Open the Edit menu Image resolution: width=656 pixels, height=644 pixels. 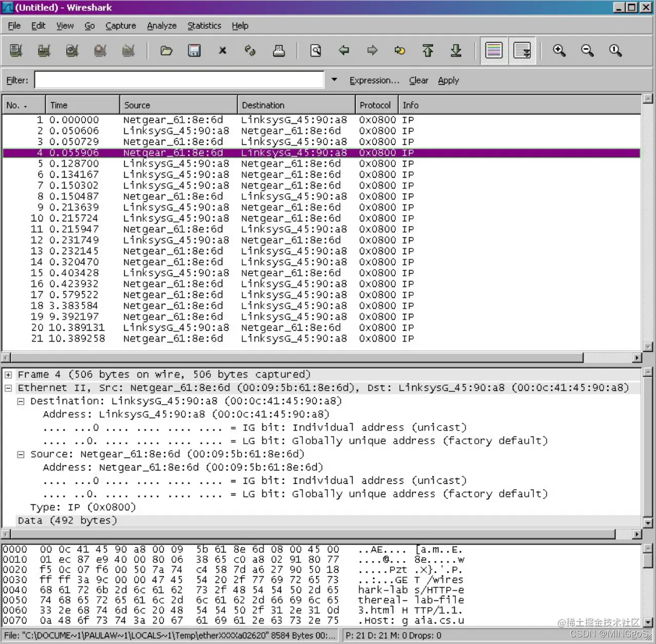pyautogui.click(x=38, y=26)
